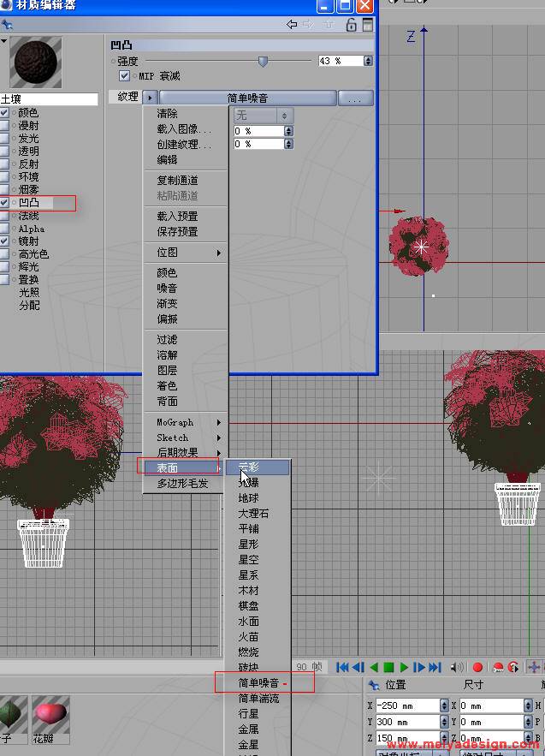
Task: Open the 纹理 arrow dropdown button
Action: [x=151, y=98]
